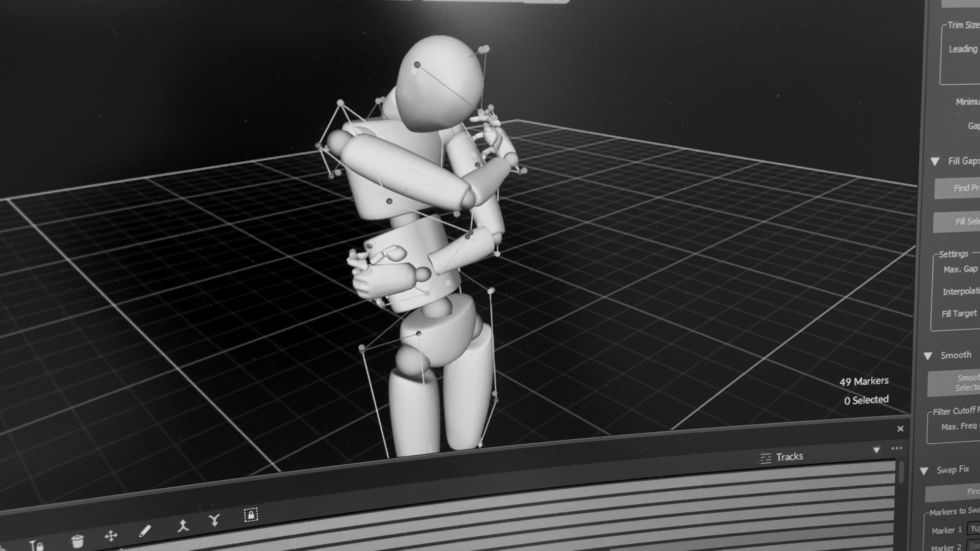Select the pencil draw tool
The image size is (980, 551).
pos(144,531)
